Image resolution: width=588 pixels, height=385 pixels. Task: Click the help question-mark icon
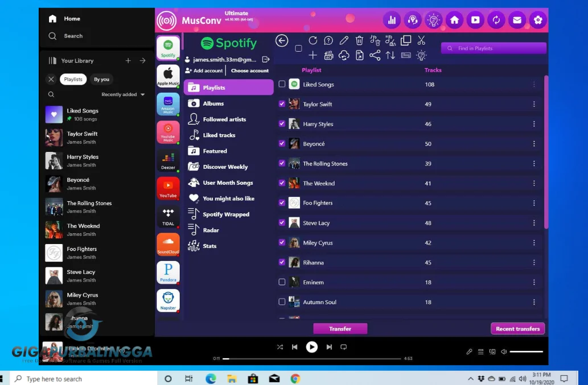328,40
